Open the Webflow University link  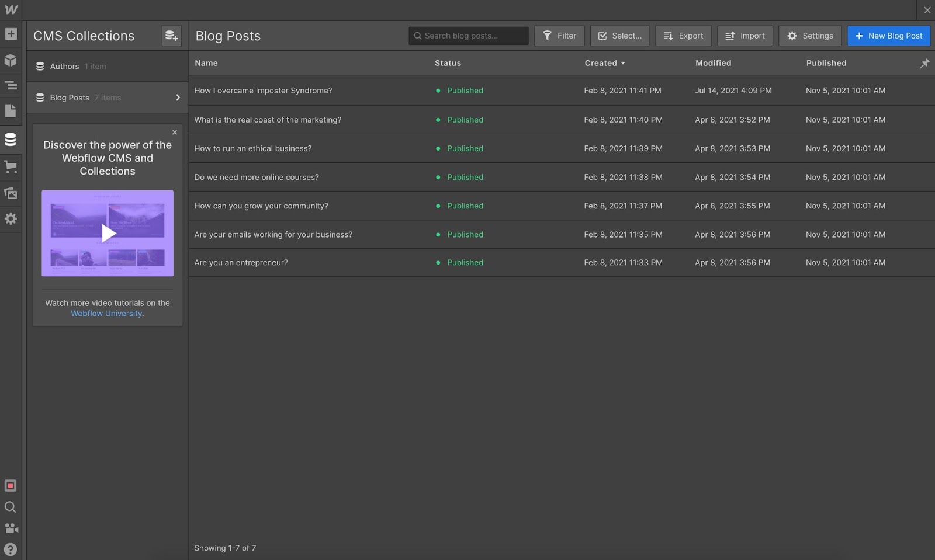tap(106, 314)
